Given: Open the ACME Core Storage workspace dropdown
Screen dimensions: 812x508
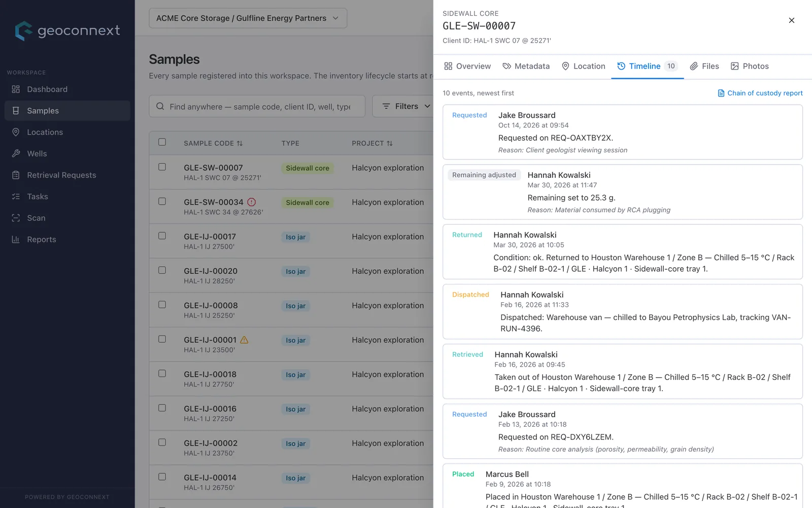Looking at the screenshot, I should (x=248, y=18).
